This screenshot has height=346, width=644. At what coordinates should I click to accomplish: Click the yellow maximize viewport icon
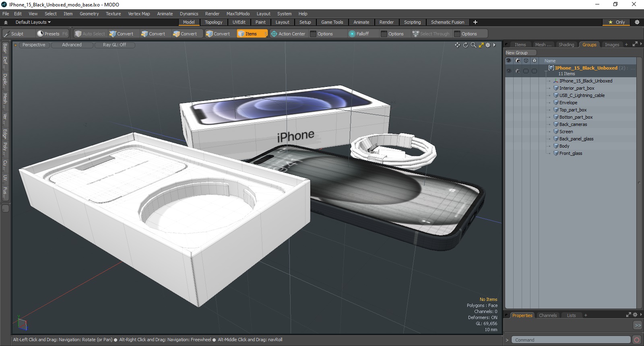tap(481, 45)
